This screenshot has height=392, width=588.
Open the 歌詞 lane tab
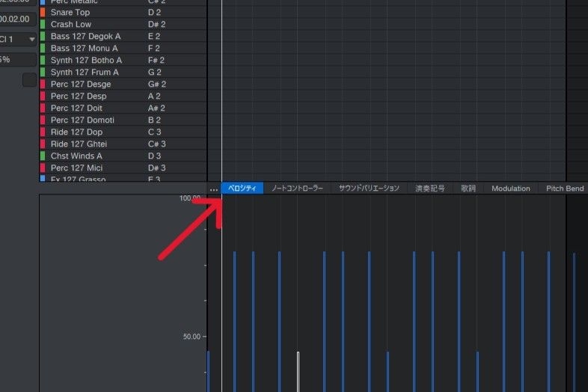click(468, 189)
